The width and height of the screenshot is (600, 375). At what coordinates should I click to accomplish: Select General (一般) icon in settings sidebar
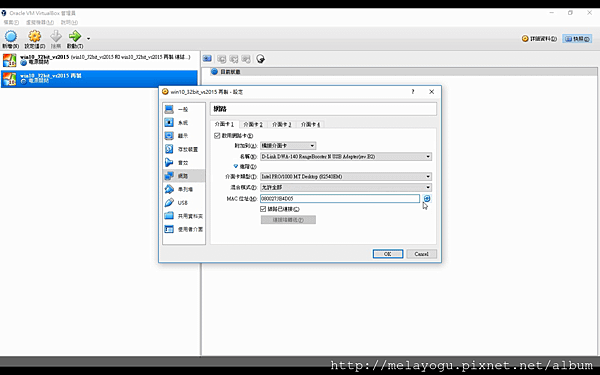click(x=169, y=109)
